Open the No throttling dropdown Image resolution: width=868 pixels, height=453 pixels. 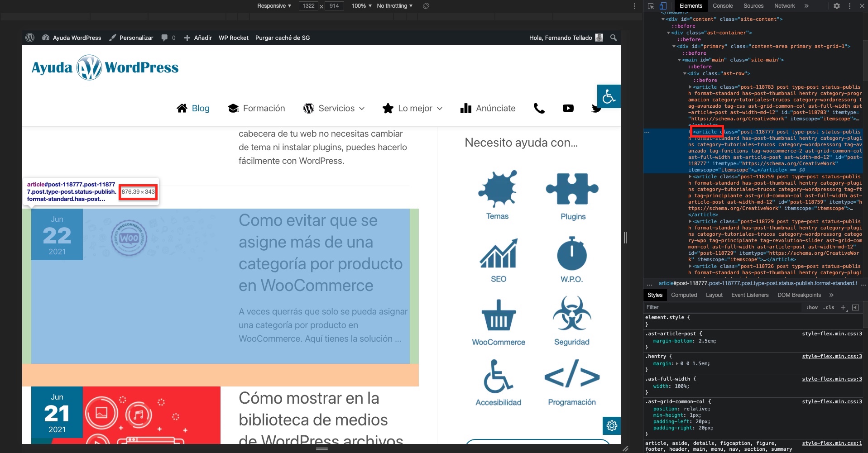point(393,6)
